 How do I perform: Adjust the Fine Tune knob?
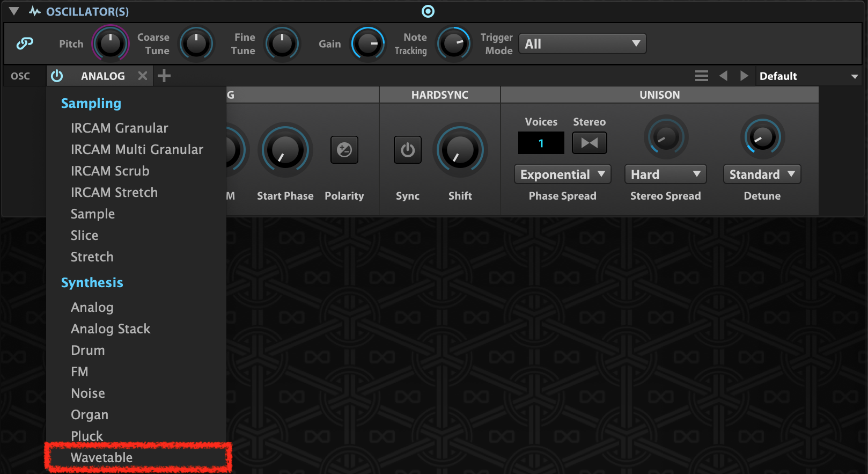[x=282, y=43]
